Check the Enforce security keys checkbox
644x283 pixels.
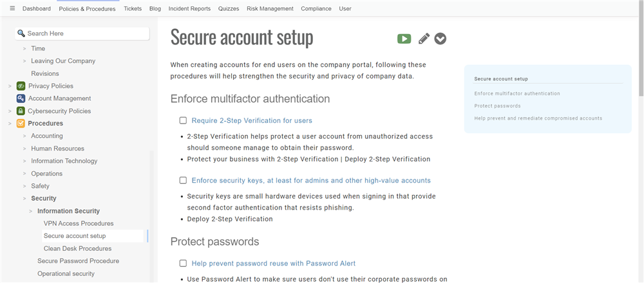point(183,180)
